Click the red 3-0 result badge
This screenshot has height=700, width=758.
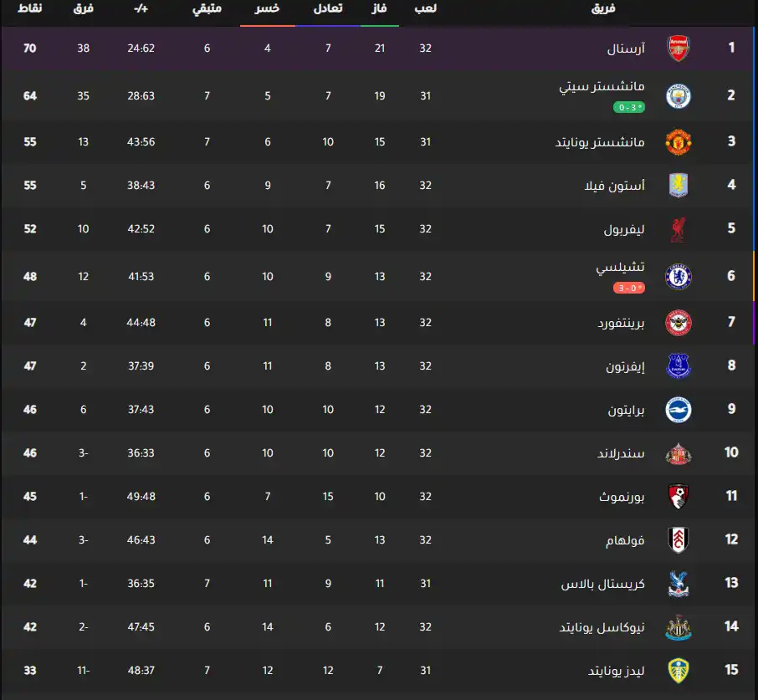click(x=629, y=288)
